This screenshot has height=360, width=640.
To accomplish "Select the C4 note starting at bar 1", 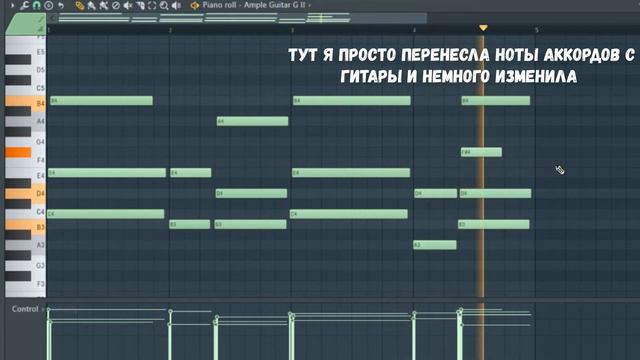I will pyautogui.click(x=105, y=213).
